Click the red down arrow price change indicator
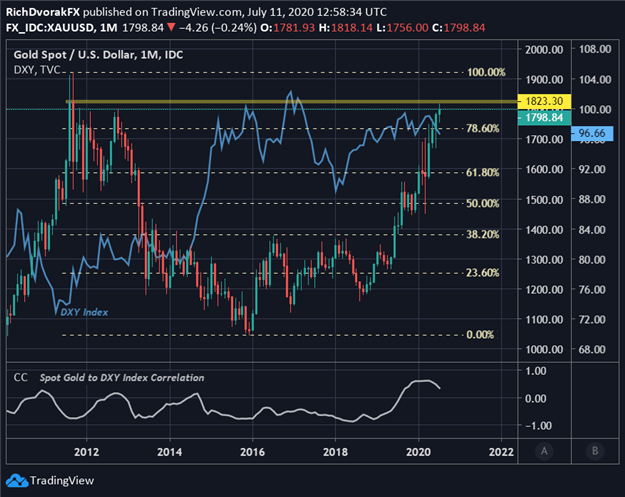Viewport: 625px width, 497px height. (171, 28)
